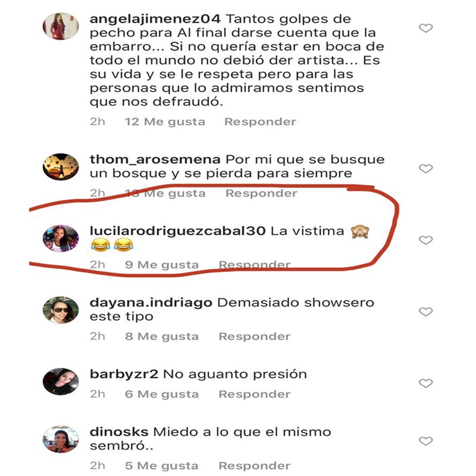Open the username link dayana.indriago
The image size is (476, 476).
click(151, 303)
